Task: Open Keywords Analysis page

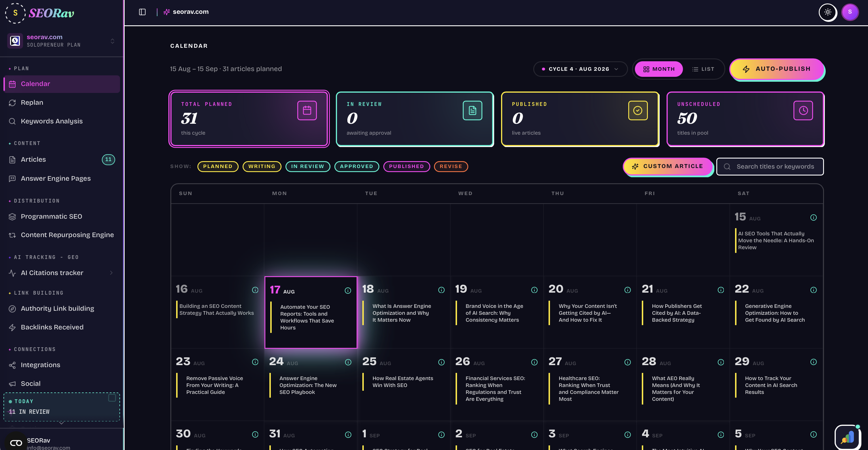Action: coord(62,121)
